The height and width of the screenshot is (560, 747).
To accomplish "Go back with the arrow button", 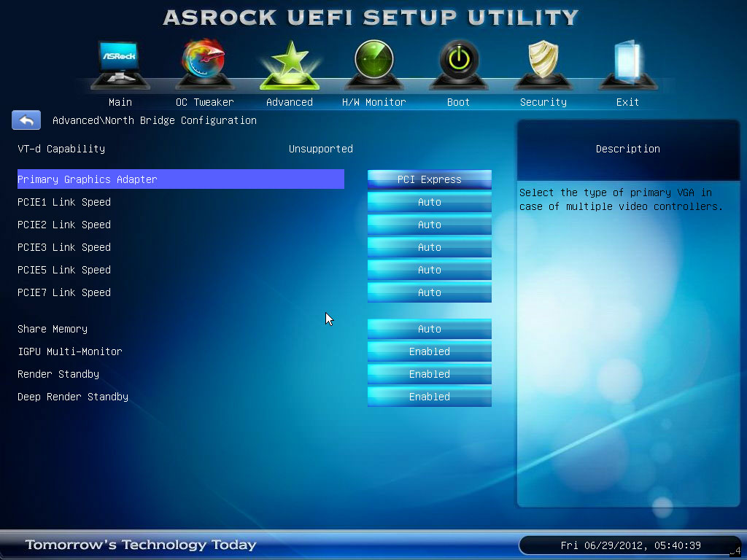I will (26, 120).
